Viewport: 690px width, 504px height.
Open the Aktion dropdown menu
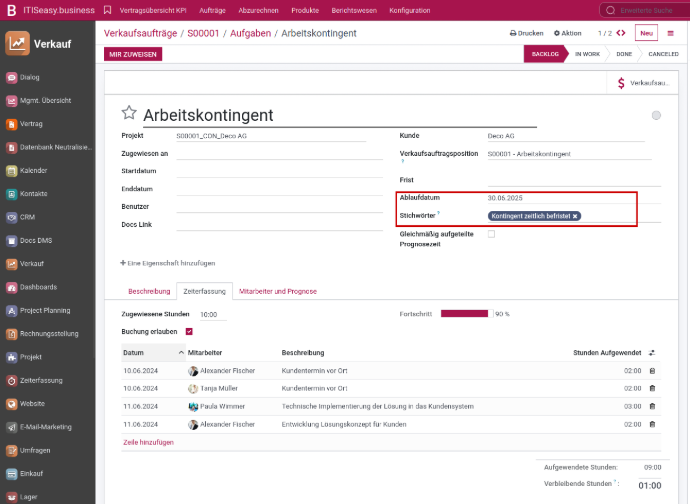[x=570, y=33]
